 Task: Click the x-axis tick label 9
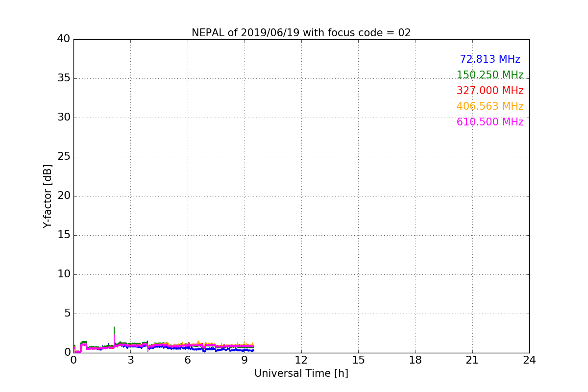click(245, 360)
